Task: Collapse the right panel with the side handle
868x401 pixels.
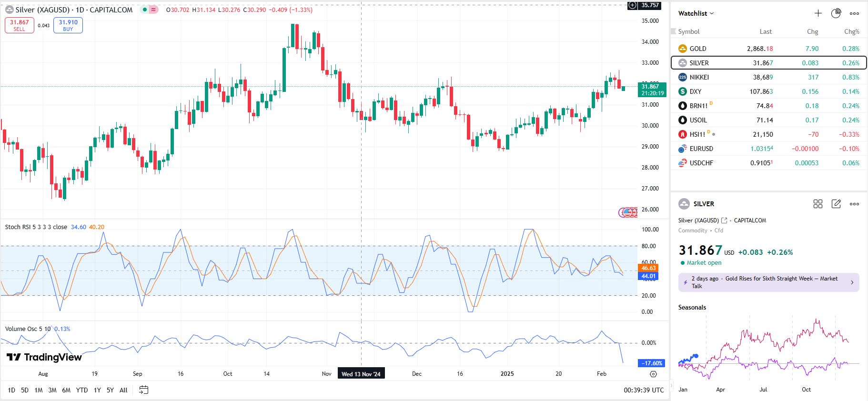Action: click(x=670, y=385)
